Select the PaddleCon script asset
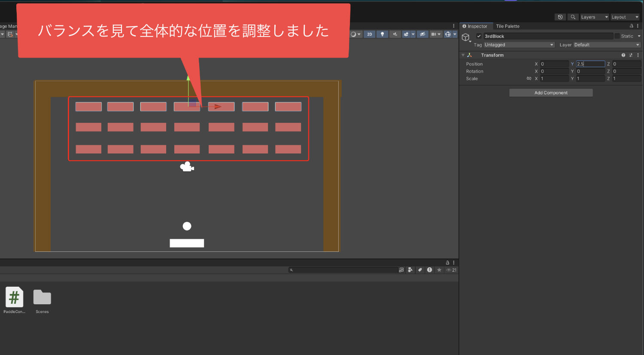Screen dimensions: 644x355 [14, 300]
